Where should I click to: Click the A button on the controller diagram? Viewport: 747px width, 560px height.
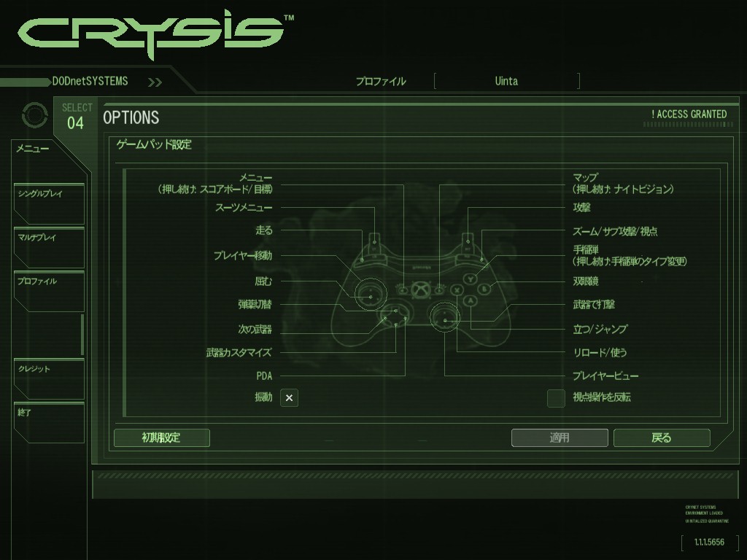click(471, 300)
